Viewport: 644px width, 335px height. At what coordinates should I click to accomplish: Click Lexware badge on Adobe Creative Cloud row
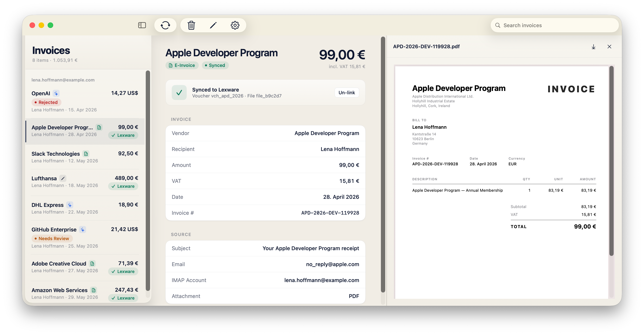tap(123, 271)
